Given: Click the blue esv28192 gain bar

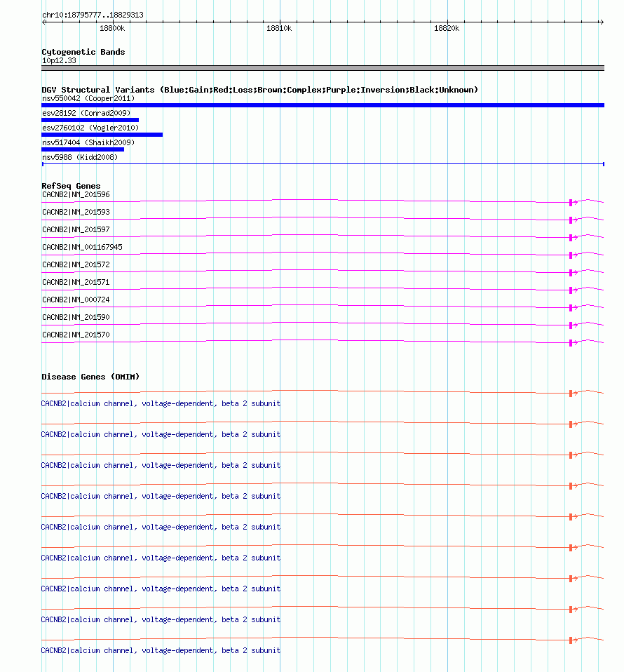Looking at the screenshot, I should coord(90,120).
